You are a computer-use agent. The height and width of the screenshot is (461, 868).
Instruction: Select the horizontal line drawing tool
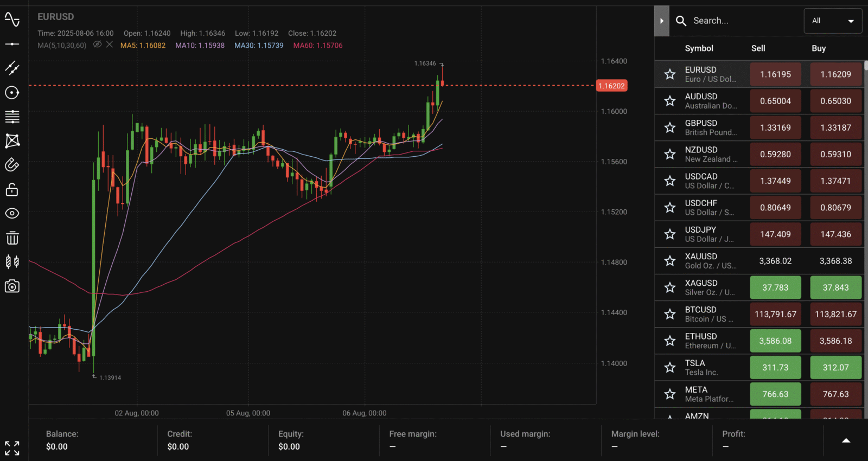point(12,44)
